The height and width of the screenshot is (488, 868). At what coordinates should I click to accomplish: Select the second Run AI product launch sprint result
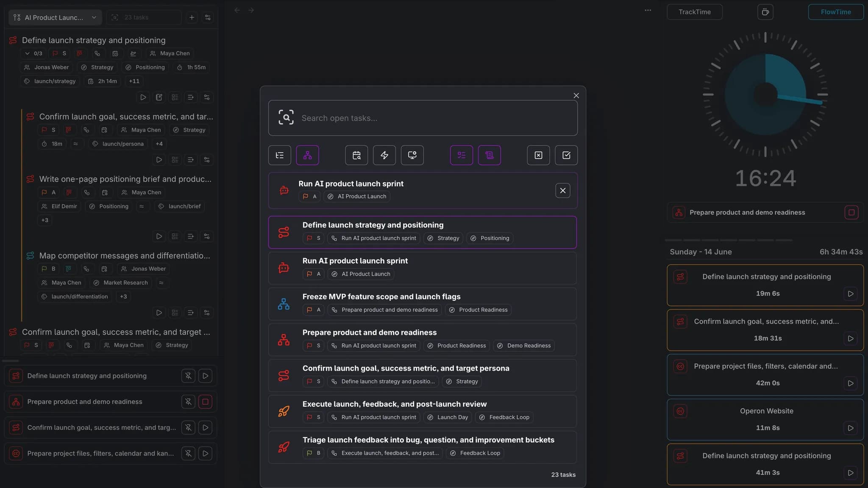(423, 268)
